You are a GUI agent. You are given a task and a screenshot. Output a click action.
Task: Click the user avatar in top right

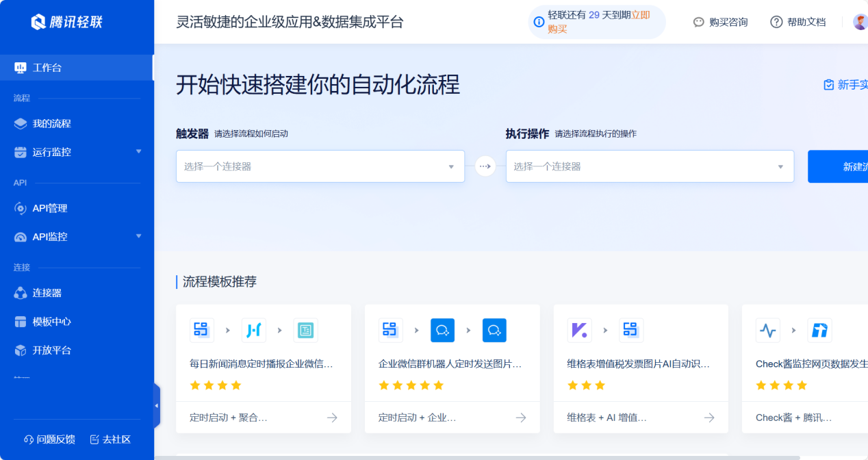click(x=859, y=21)
